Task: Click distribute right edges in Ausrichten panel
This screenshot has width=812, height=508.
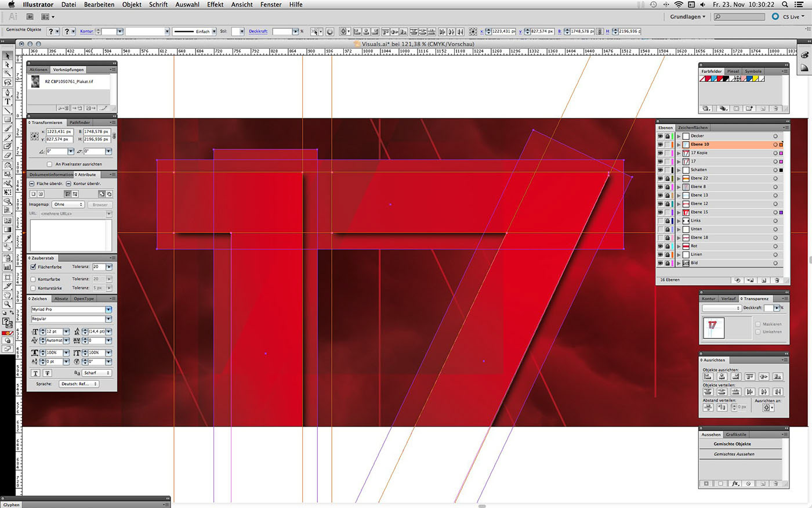Action: tap(778, 392)
